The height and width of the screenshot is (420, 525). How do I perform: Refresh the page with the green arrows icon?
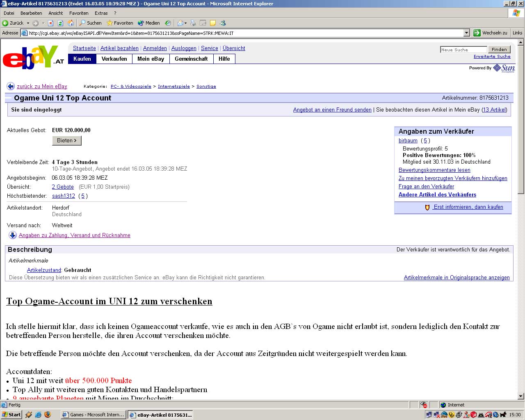point(60,23)
